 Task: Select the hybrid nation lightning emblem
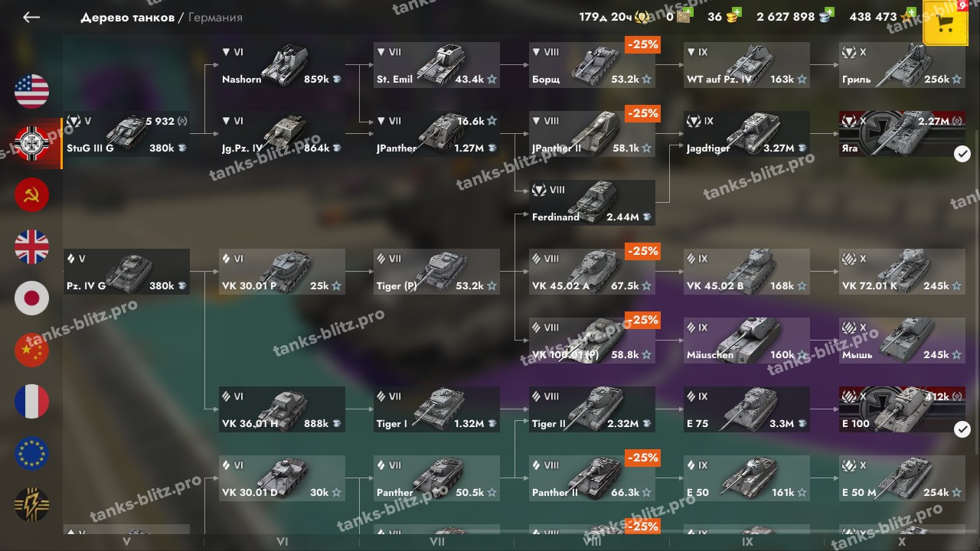31,505
